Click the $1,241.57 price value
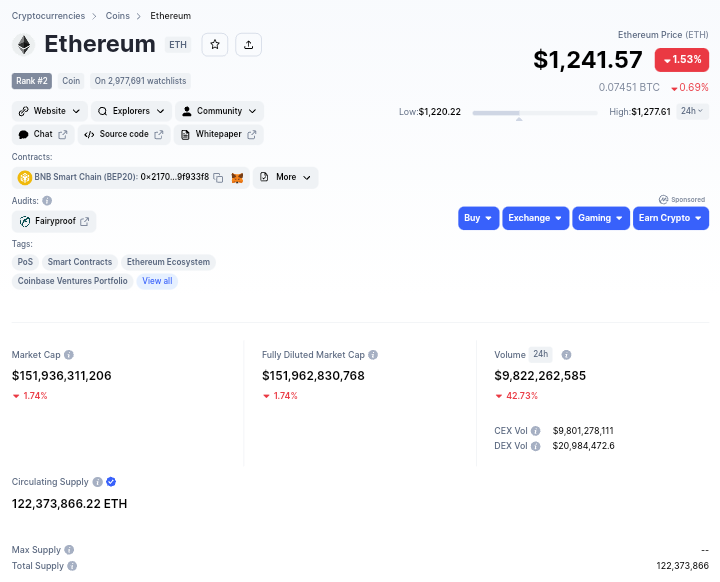Image resolution: width=720 pixels, height=582 pixels. (x=588, y=60)
